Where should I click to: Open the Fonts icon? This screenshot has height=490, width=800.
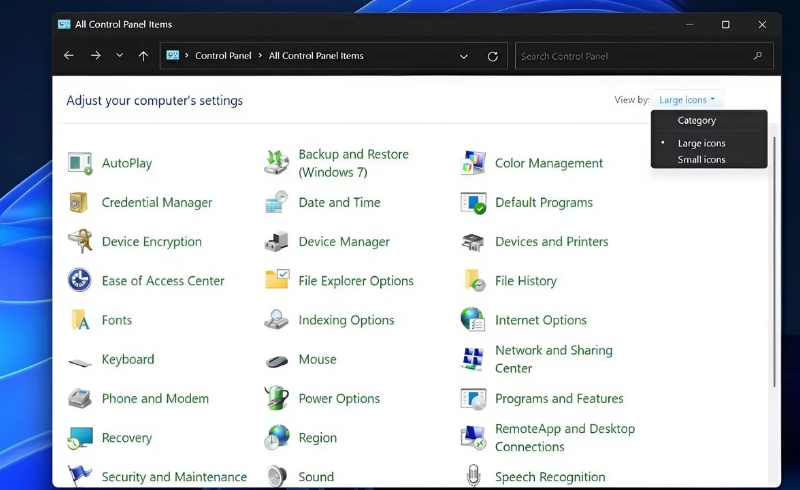80,320
